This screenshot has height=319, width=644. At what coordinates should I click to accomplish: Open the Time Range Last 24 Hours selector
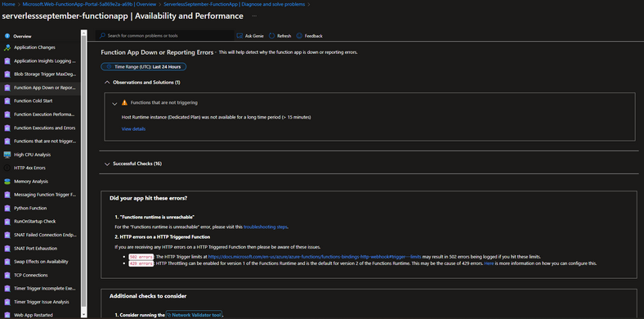[144, 66]
